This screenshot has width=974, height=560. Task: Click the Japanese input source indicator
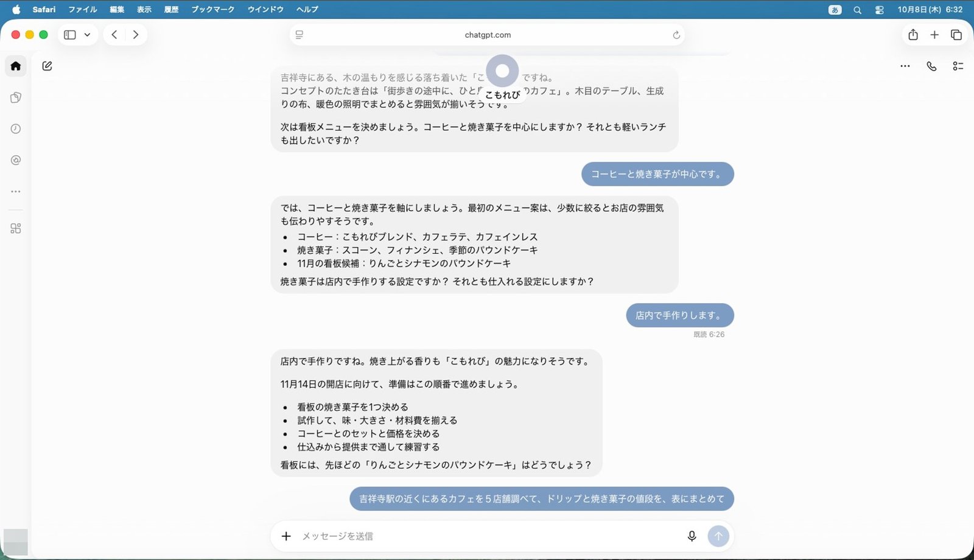pyautogui.click(x=835, y=10)
